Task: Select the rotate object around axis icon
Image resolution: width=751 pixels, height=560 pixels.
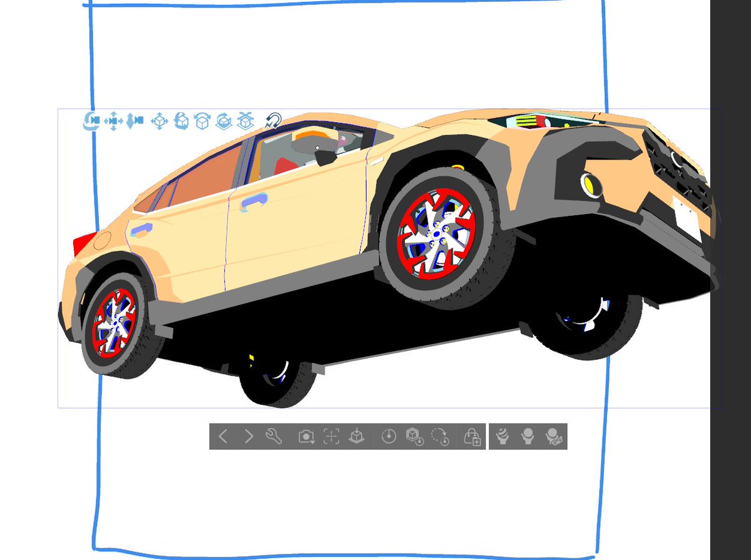Action: (202, 121)
